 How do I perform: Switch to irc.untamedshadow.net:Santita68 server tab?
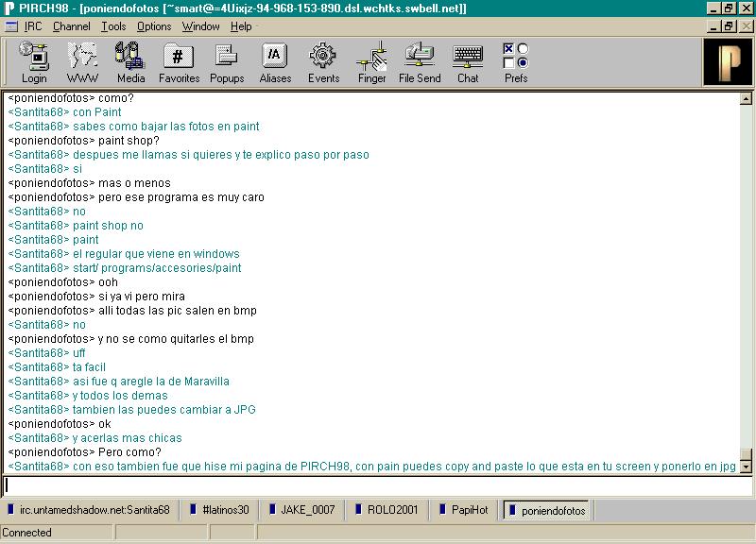point(90,510)
